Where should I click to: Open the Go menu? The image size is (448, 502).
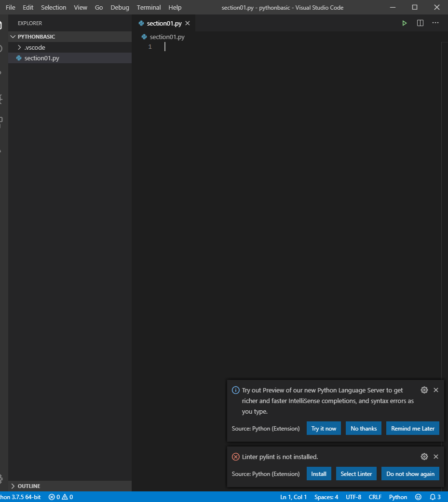pyautogui.click(x=99, y=7)
